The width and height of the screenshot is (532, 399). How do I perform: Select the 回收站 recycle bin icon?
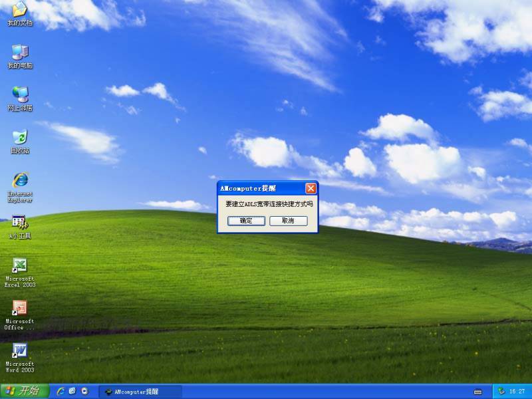20,142
